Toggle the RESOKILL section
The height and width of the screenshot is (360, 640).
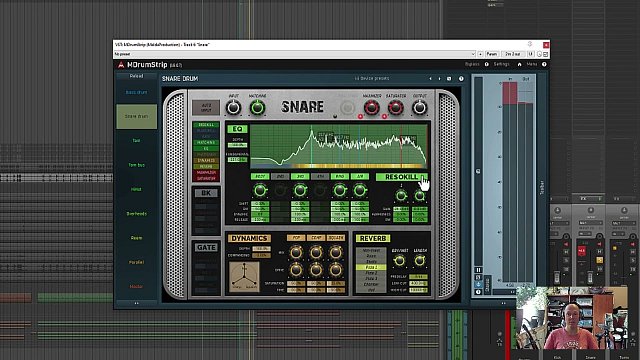(401, 177)
